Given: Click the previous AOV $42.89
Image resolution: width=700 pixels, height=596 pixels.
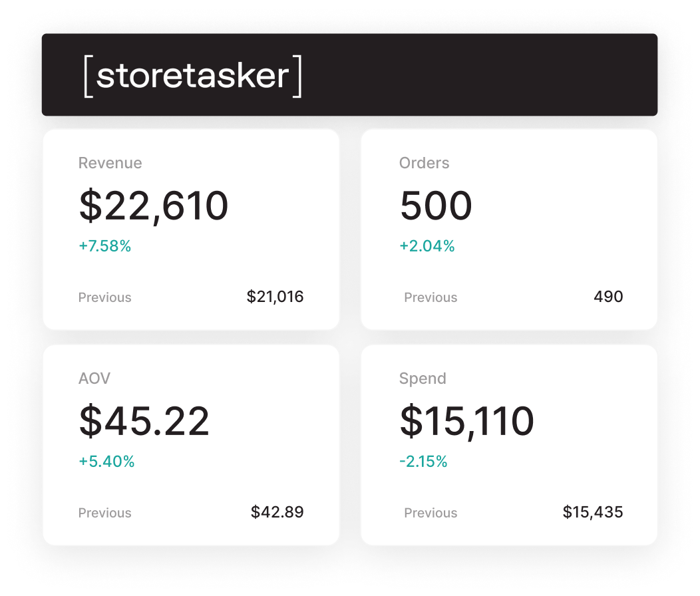Looking at the screenshot, I should [277, 512].
